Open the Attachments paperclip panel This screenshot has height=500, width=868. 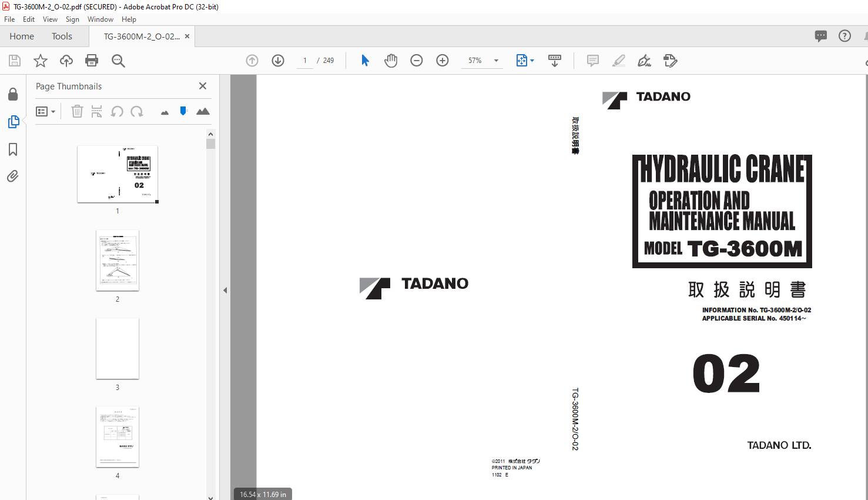13,176
